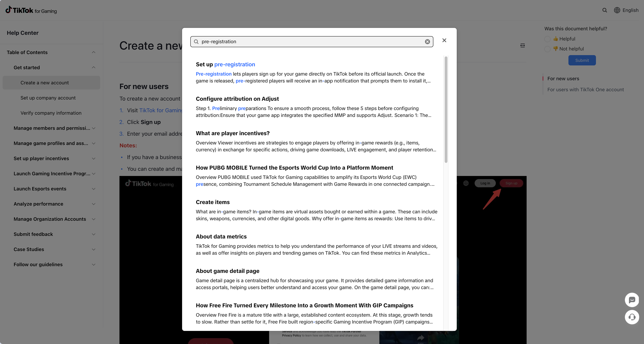Screen dimensions: 644x344
Task: Collapse the Get started section
Action: [x=94, y=68]
